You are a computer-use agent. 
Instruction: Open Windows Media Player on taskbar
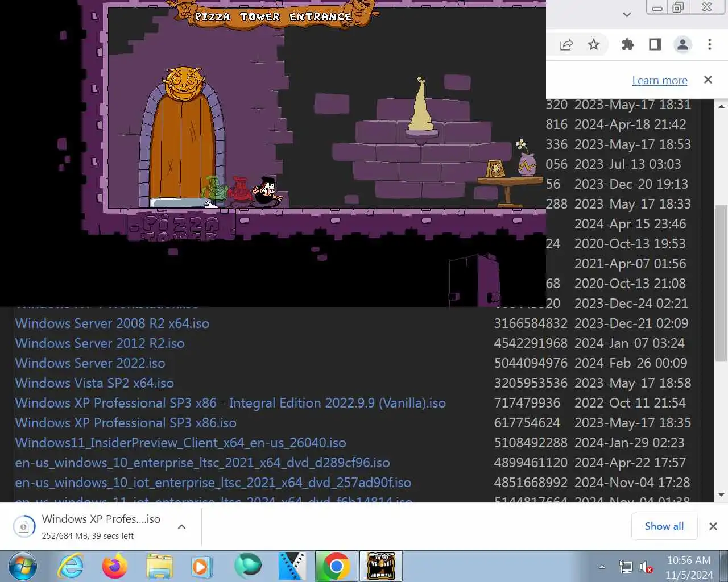201,566
